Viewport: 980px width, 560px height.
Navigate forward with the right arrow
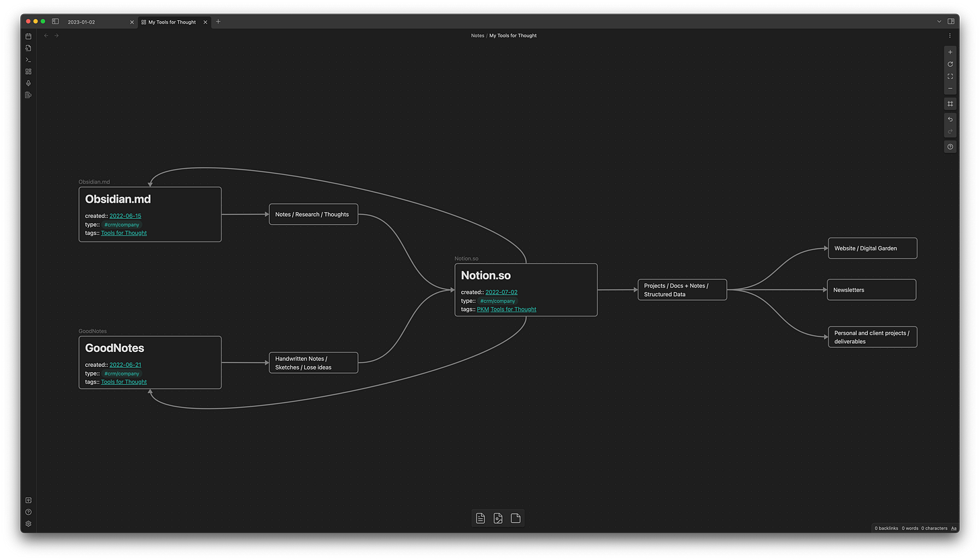tap(57, 36)
